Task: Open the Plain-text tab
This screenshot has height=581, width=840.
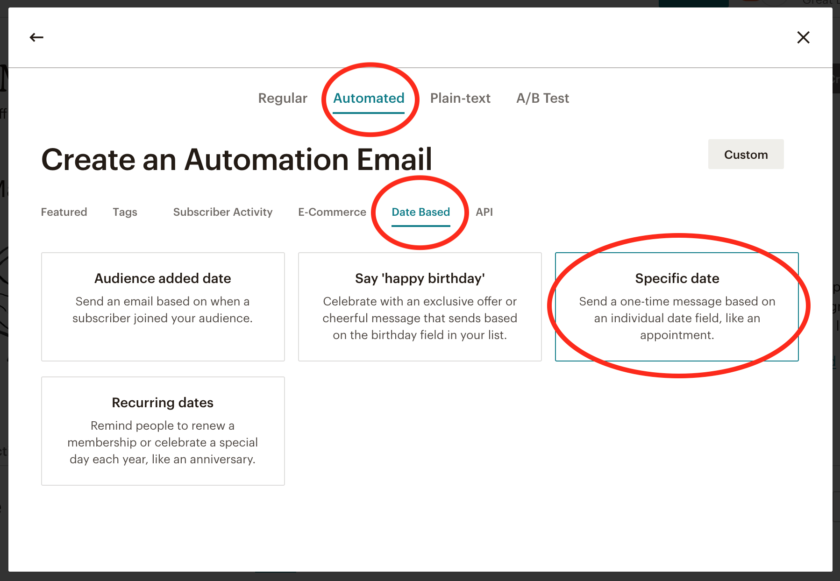Action: [460, 98]
